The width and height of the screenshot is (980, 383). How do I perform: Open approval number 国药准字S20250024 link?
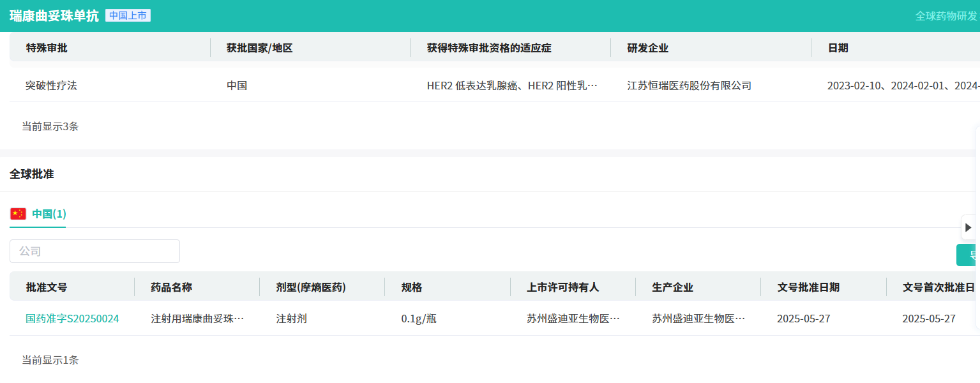click(72, 319)
